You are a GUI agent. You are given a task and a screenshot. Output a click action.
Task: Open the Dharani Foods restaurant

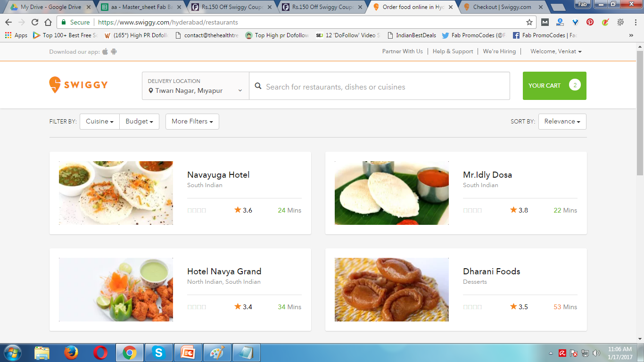click(x=492, y=271)
